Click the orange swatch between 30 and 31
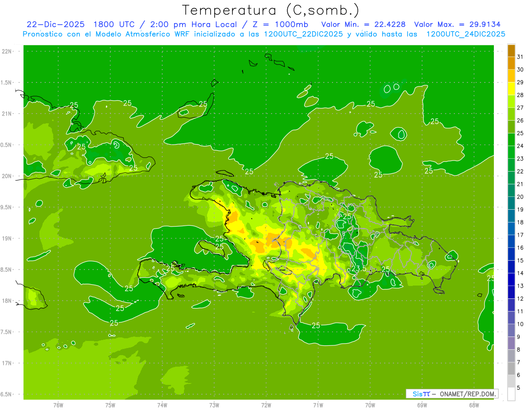 pos(511,63)
